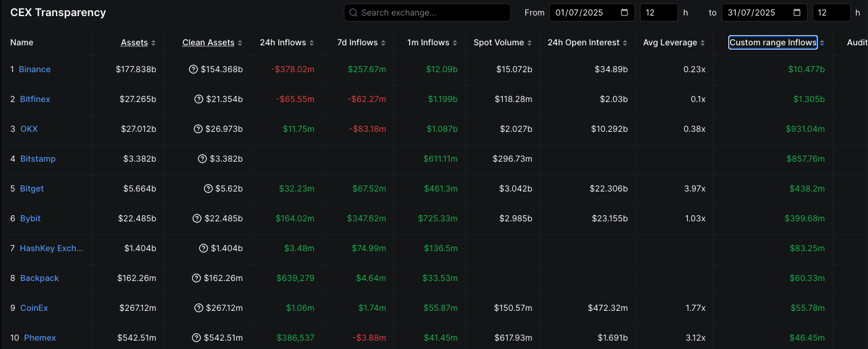Click the Bybit Clean Assets help icon

pyautogui.click(x=198, y=218)
